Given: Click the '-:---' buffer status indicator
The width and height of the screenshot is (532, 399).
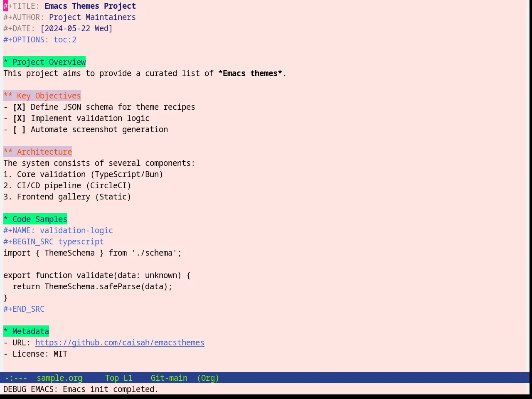Looking at the screenshot, I should coord(16,378).
